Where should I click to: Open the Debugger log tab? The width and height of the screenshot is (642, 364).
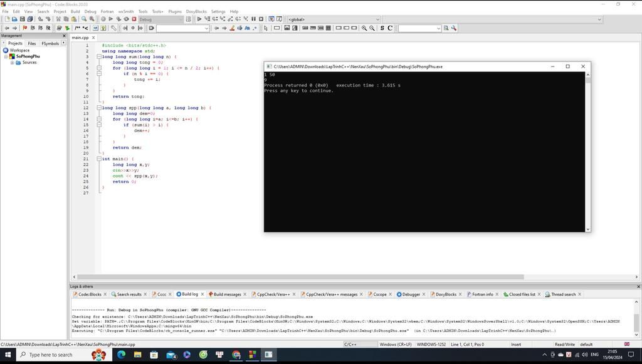(x=411, y=294)
